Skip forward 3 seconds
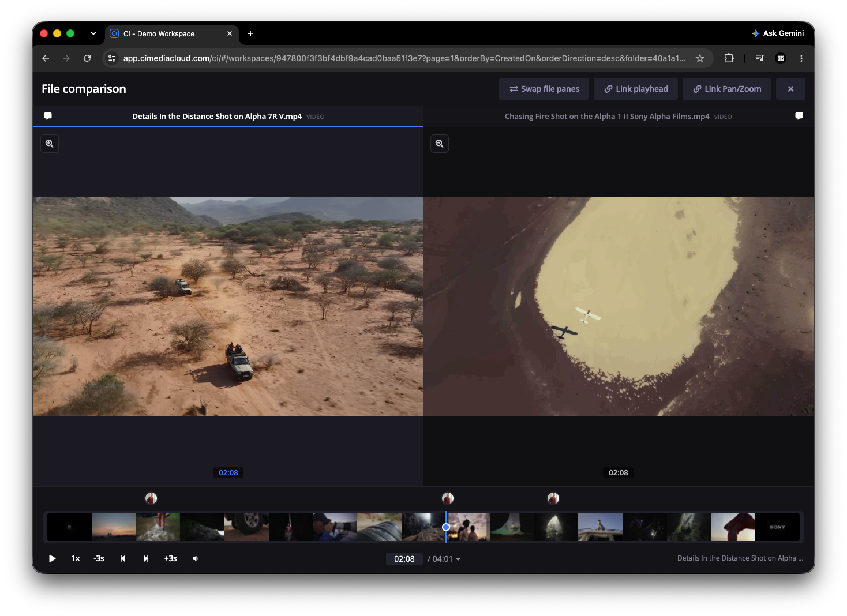The width and height of the screenshot is (847, 616). pos(170,558)
